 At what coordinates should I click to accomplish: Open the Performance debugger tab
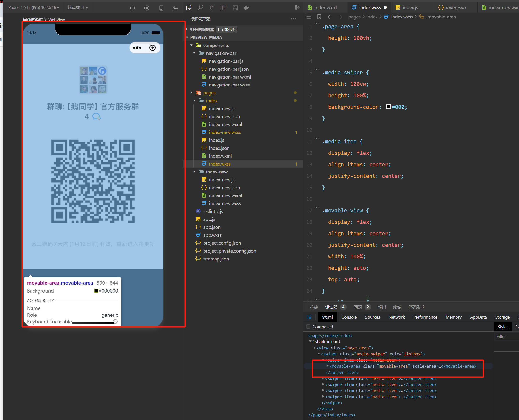tap(425, 317)
